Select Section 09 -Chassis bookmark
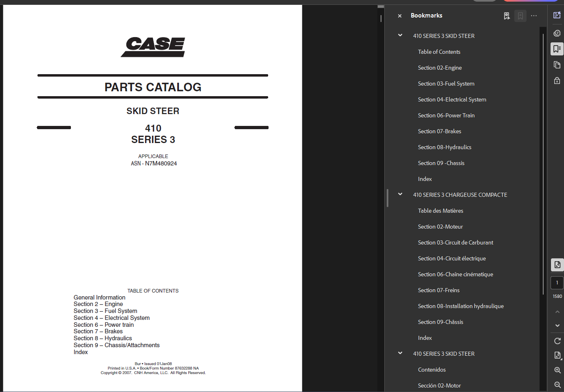The image size is (564, 392). coord(441,163)
